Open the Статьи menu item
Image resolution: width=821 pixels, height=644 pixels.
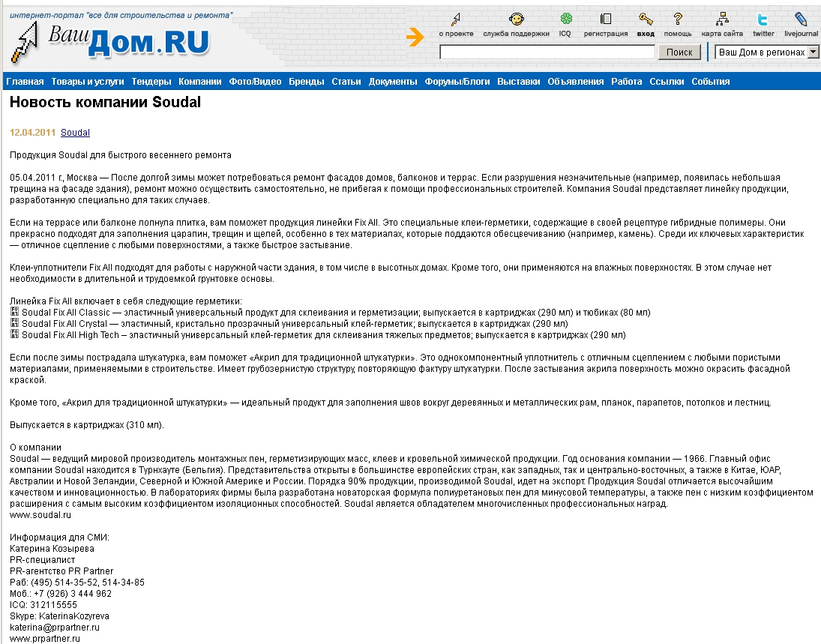346,82
